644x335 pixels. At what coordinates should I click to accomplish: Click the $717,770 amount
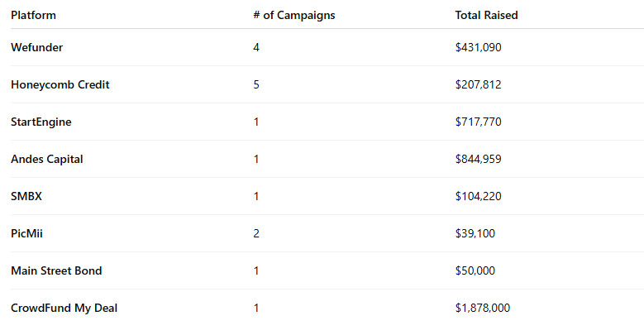478,122
